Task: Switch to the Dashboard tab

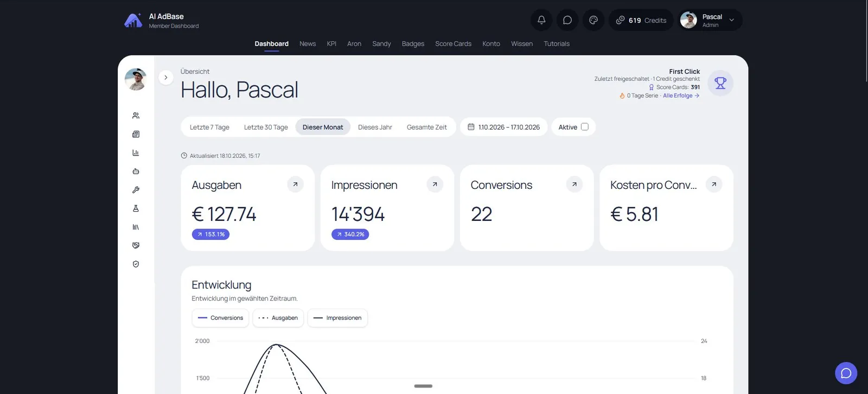Action: point(272,44)
